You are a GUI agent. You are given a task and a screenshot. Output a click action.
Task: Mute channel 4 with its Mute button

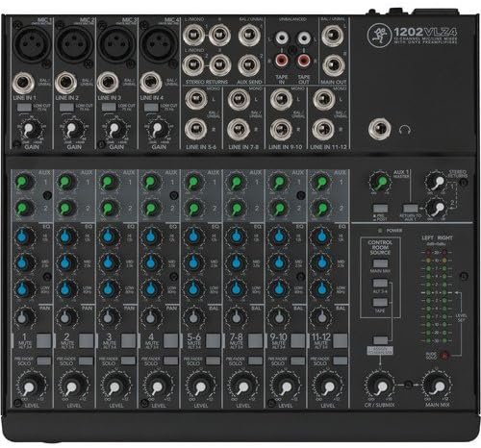tap(170, 341)
